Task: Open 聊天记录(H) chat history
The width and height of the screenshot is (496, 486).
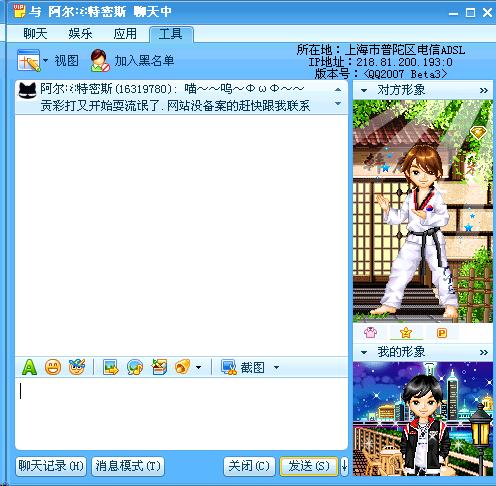Action: (51, 466)
